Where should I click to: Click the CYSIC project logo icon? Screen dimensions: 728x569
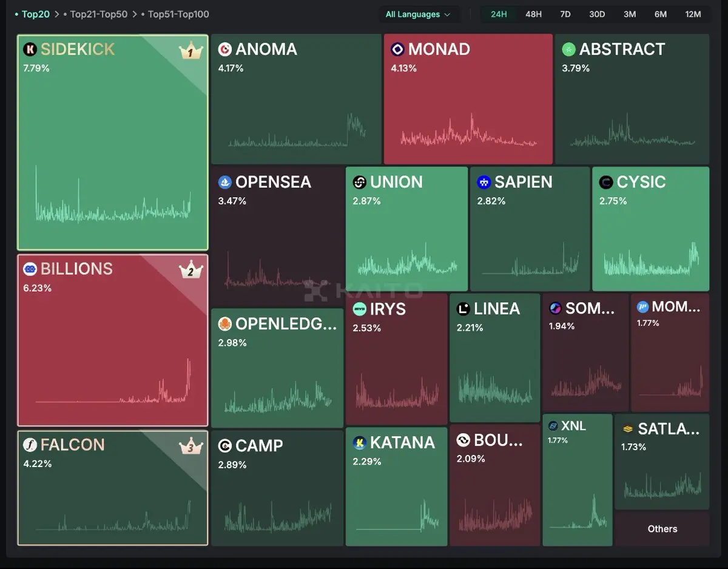[606, 182]
